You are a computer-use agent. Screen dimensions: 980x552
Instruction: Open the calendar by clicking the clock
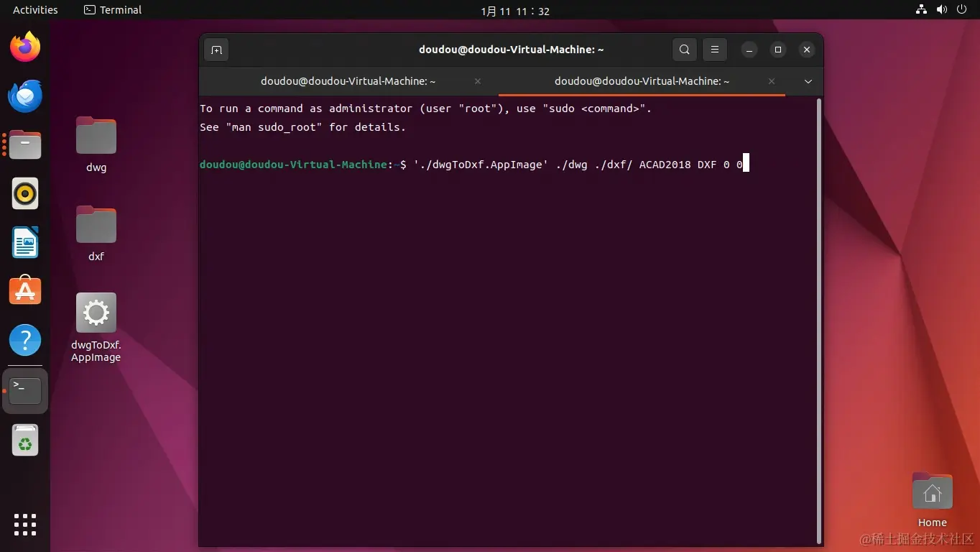(x=514, y=10)
